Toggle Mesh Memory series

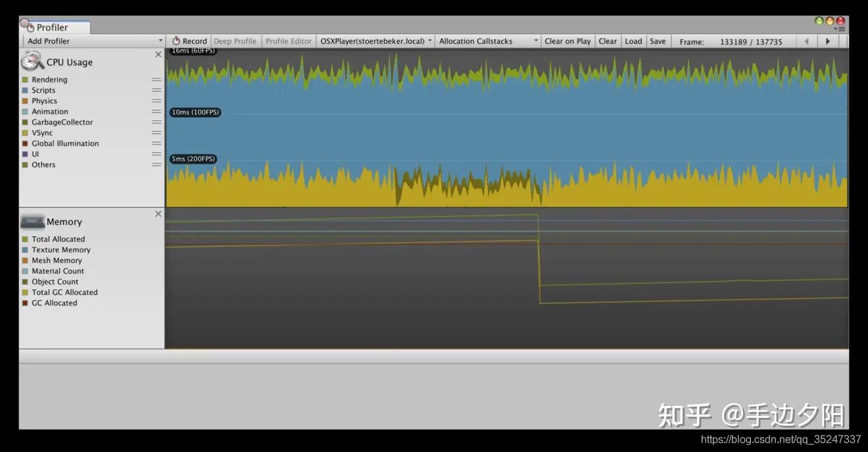click(25, 261)
